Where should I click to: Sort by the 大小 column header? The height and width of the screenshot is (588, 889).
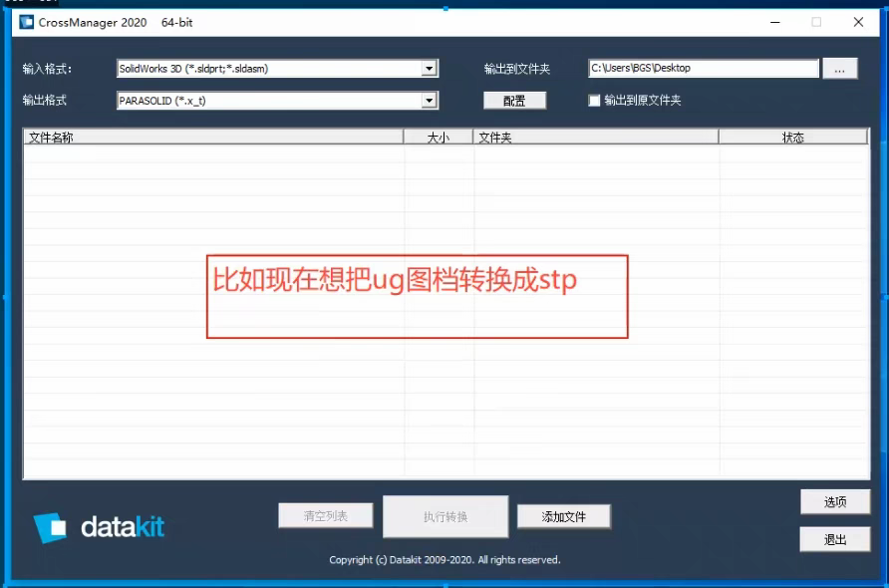439,137
